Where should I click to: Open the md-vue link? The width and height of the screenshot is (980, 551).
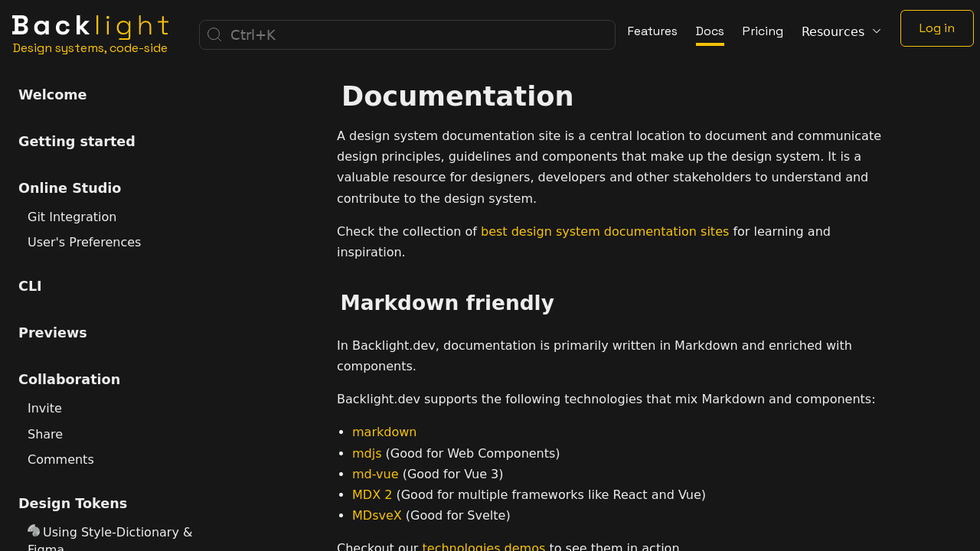click(375, 474)
